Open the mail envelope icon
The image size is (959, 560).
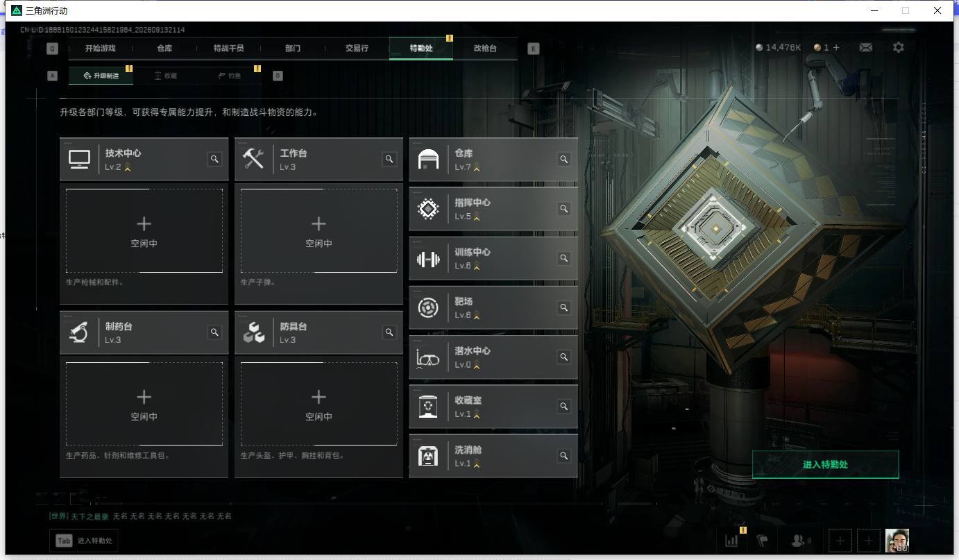tap(865, 47)
